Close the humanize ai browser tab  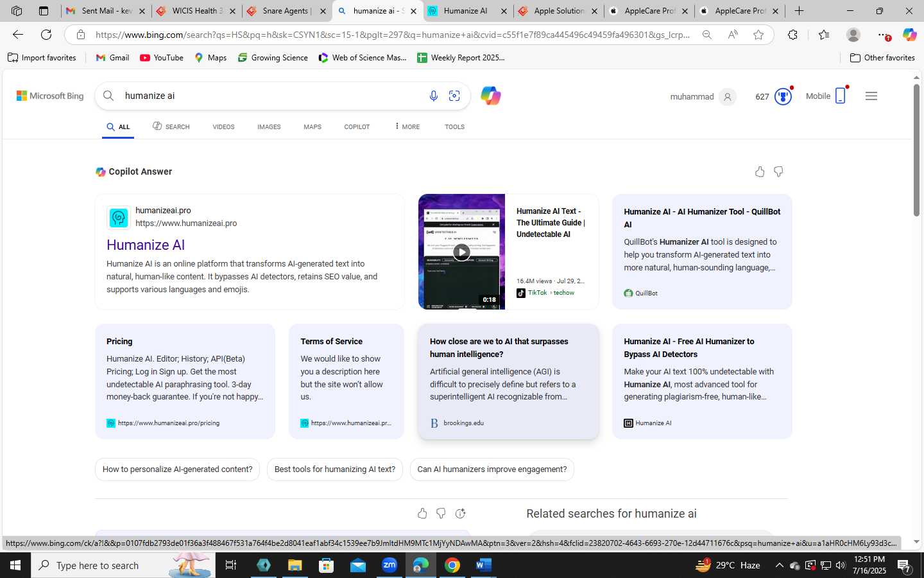(x=414, y=11)
